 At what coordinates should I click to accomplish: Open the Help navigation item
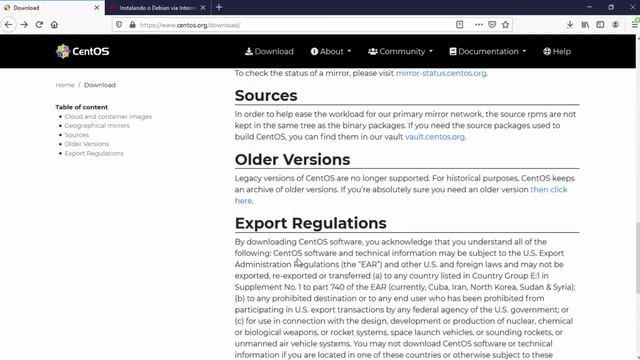[x=557, y=51]
